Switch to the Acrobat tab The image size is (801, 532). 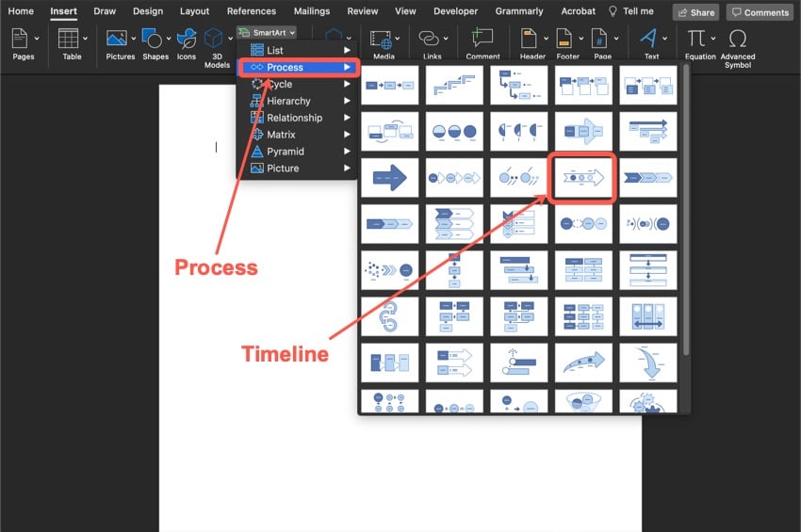point(579,11)
